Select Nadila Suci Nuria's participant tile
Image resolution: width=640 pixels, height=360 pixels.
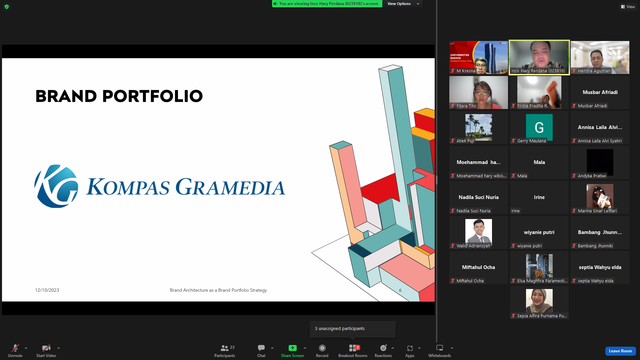pos(478,198)
